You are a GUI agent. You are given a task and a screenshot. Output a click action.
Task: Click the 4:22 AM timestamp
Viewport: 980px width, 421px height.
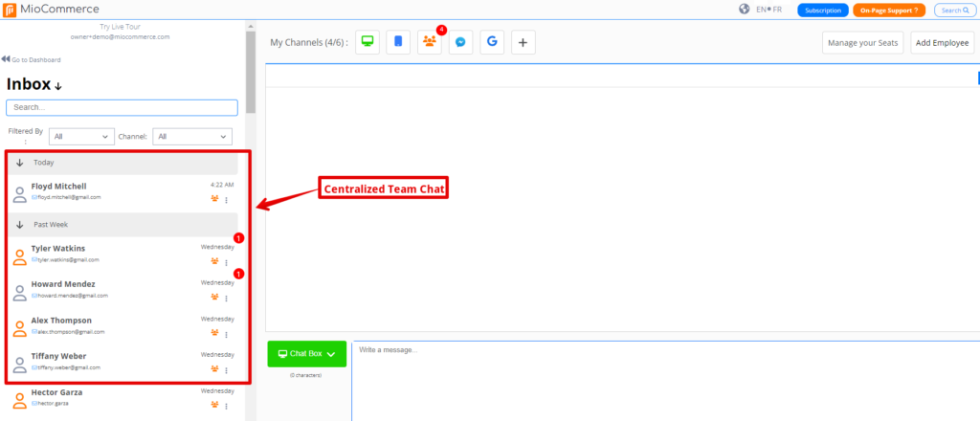222,185
